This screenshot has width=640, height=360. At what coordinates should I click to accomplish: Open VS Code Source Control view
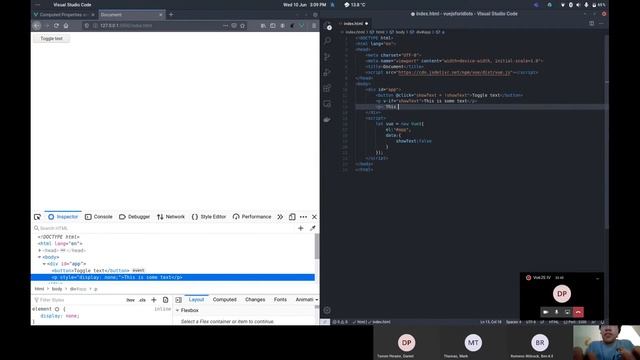tap(327, 57)
